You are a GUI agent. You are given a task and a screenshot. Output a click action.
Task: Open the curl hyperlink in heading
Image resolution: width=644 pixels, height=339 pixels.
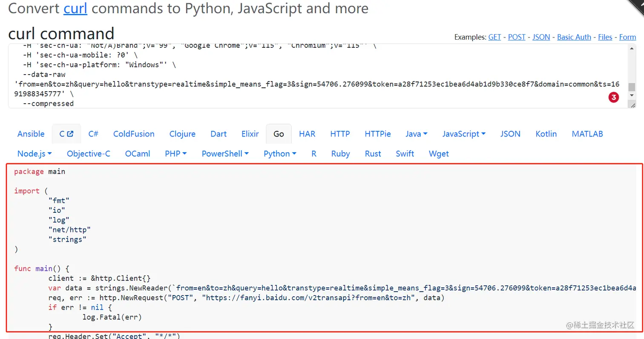coord(75,8)
